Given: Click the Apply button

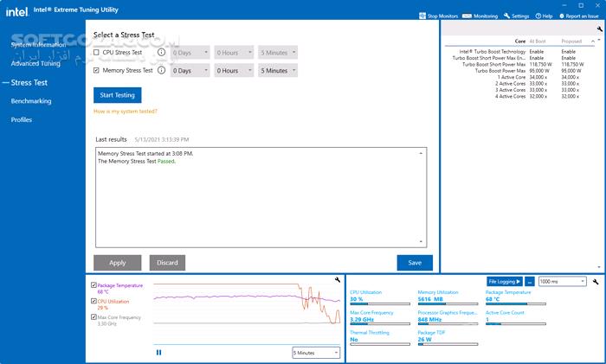Looking at the screenshot, I should pyautogui.click(x=118, y=263).
